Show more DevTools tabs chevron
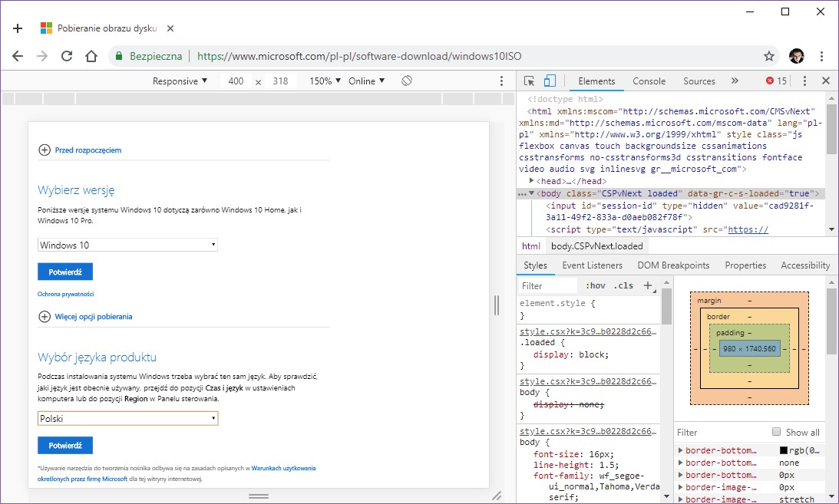This screenshot has width=839, height=504. pos(735,81)
